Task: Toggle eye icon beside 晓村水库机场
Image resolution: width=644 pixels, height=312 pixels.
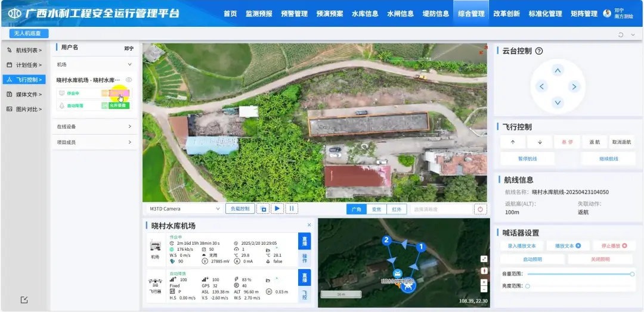Action: point(129,80)
